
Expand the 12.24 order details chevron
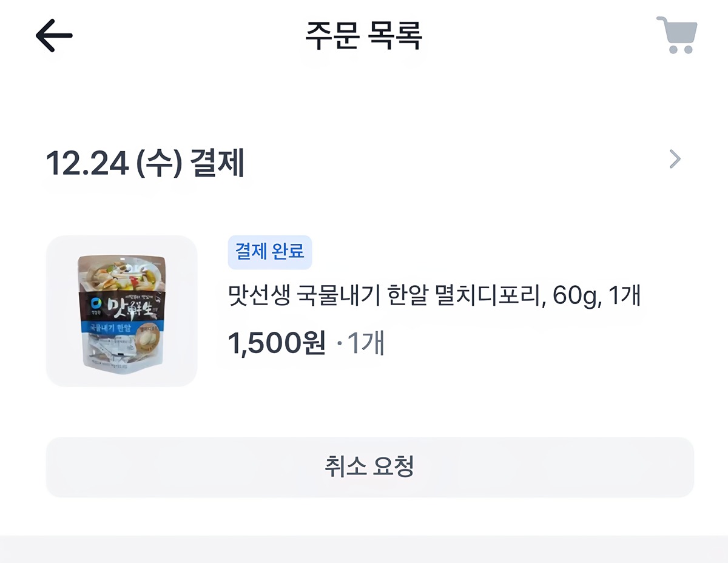pyautogui.click(x=675, y=160)
